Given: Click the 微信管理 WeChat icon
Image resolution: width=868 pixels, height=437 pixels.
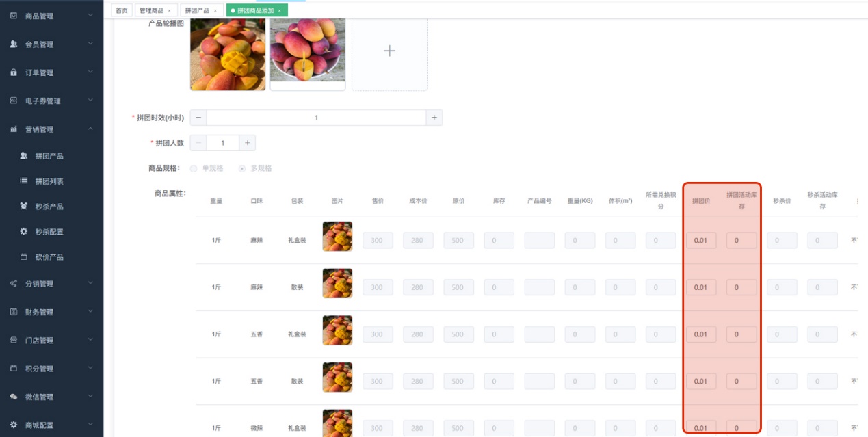Looking at the screenshot, I should [x=14, y=397].
